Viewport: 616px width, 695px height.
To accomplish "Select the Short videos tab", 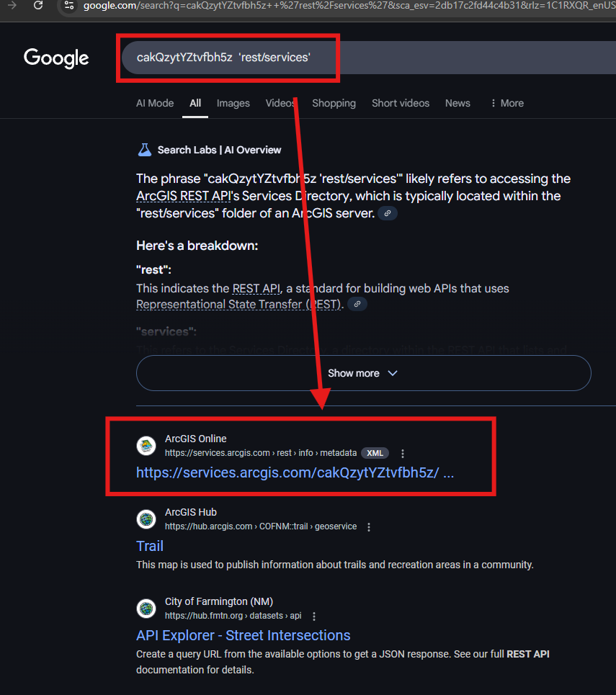I will 401,103.
